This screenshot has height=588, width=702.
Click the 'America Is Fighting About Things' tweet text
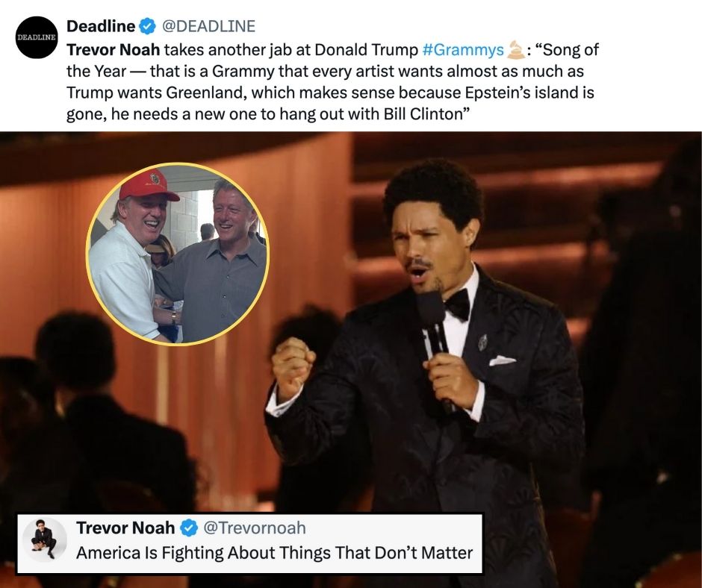(274, 553)
